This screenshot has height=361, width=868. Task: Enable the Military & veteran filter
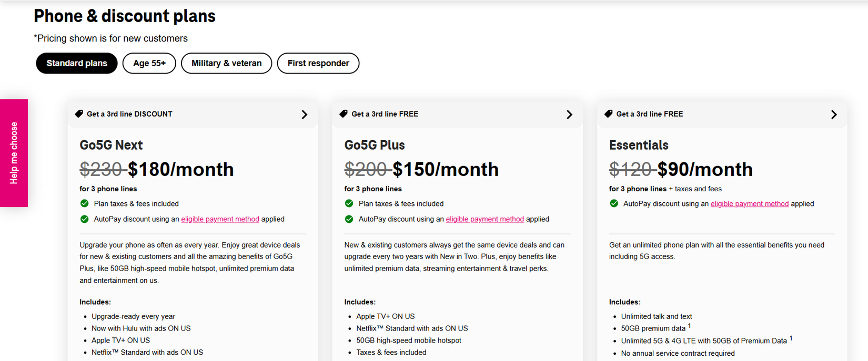(226, 63)
